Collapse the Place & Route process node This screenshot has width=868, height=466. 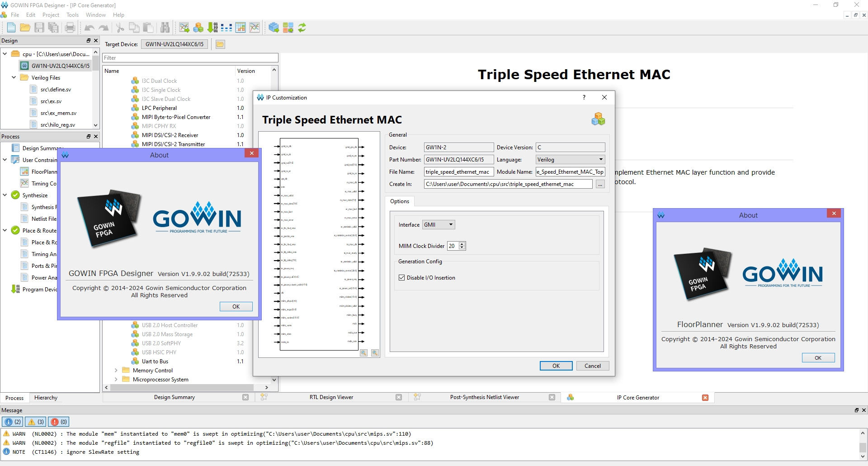(5, 230)
